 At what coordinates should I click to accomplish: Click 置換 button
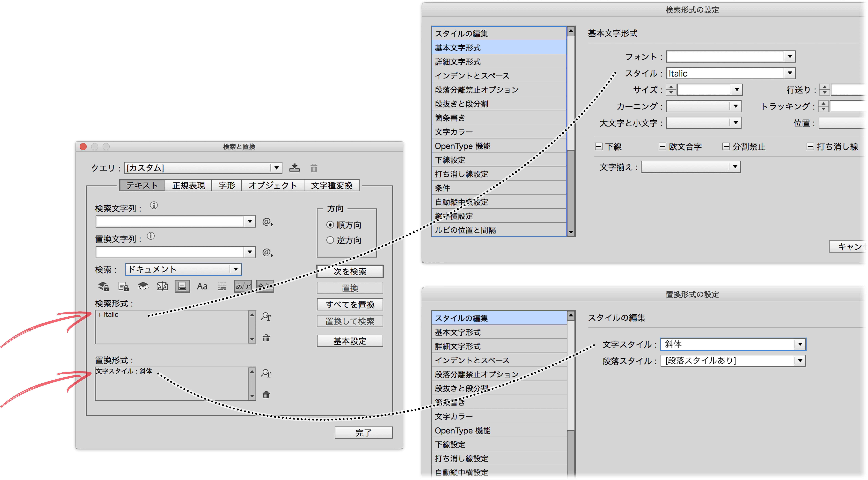(x=350, y=288)
